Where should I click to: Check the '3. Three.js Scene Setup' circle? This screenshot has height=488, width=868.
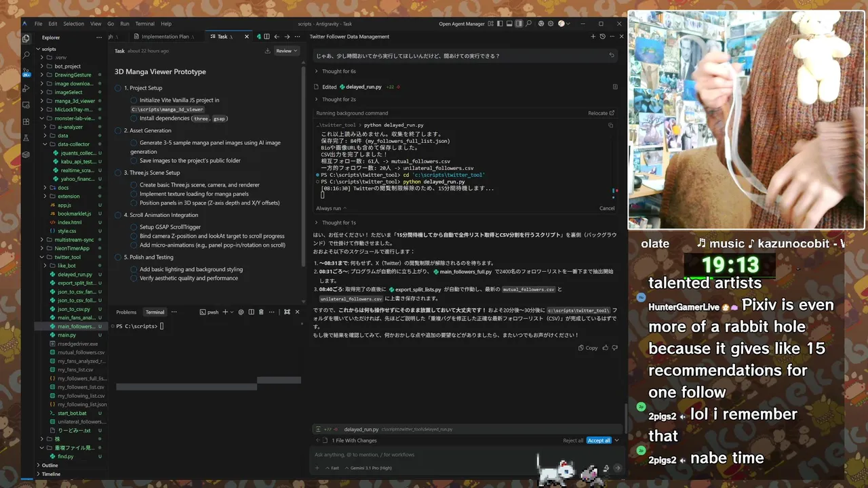118,173
